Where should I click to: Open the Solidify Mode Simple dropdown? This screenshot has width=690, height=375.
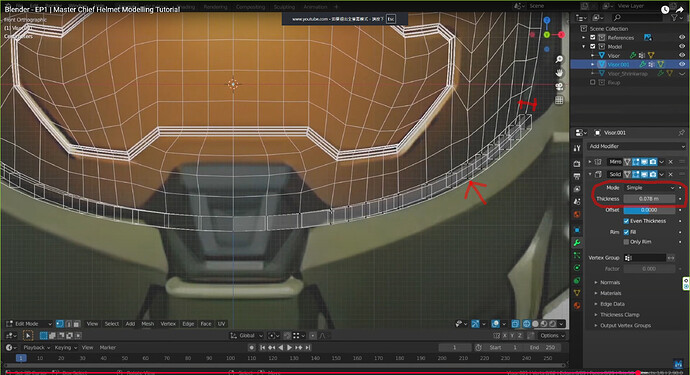(x=650, y=188)
